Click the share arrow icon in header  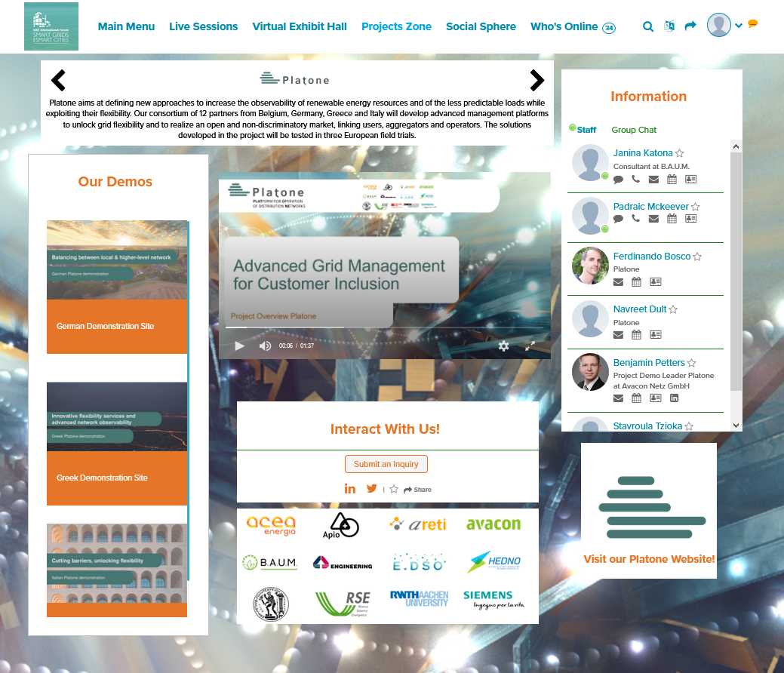coord(690,26)
